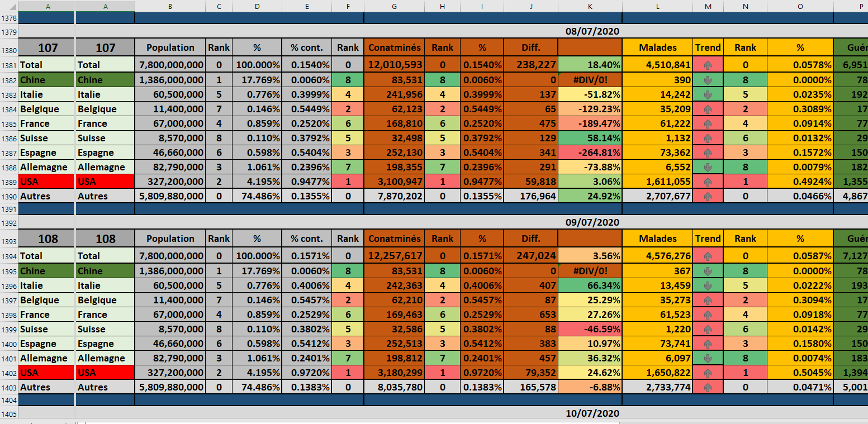This screenshot has height=424, width=868.
Task: Click the Total trend arrow in row 1394
Action: pyautogui.click(x=708, y=256)
